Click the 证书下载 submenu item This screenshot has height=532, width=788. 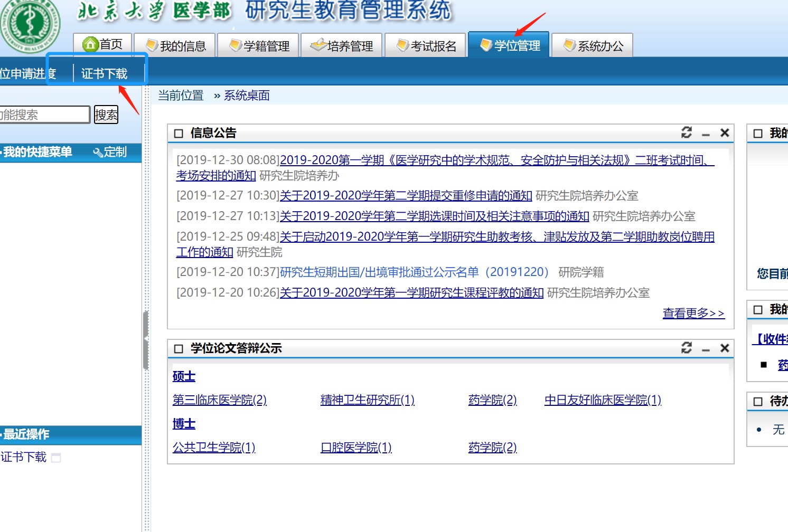coord(104,73)
